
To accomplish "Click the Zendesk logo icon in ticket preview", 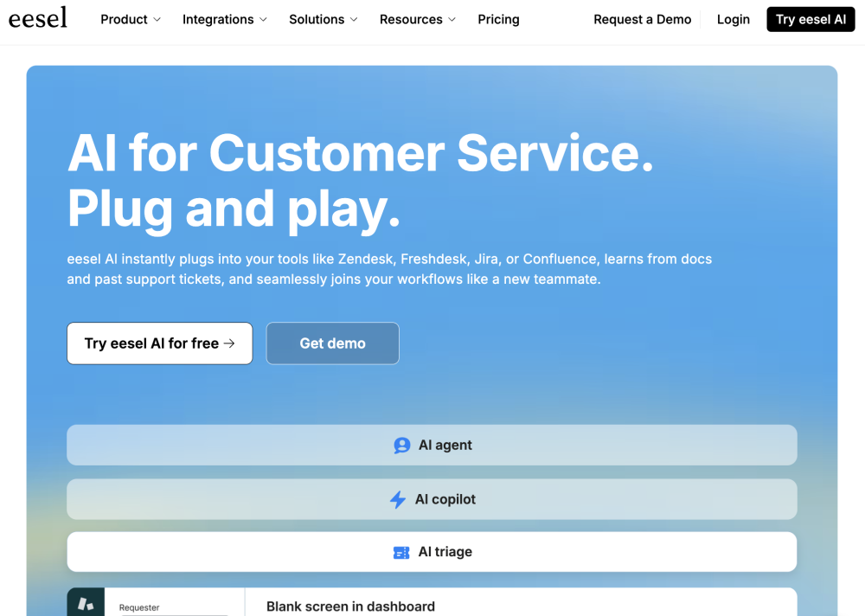I will pos(86,603).
